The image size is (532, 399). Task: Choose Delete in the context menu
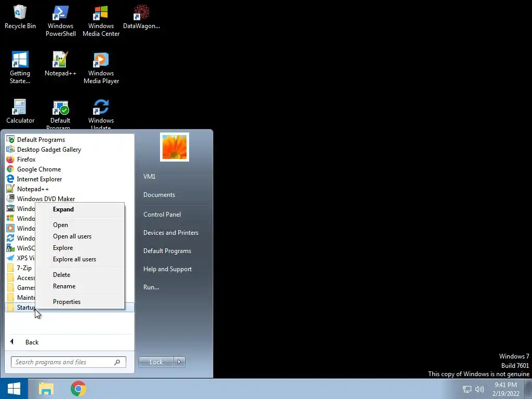point(79,275)
